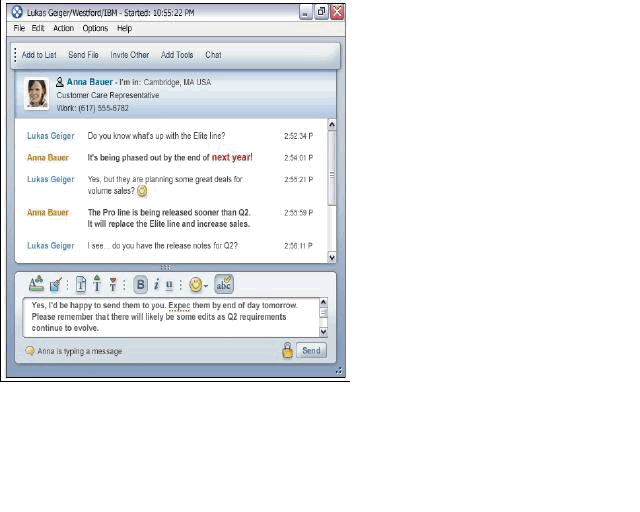Open the Edit menu
640x512 pixels.
coord(38,28)
